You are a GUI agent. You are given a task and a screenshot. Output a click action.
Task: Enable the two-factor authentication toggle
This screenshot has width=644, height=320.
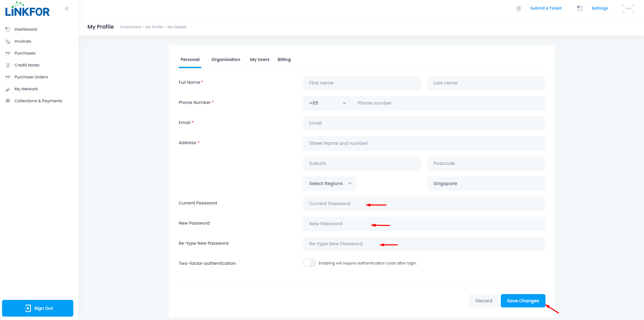(310, 263)
